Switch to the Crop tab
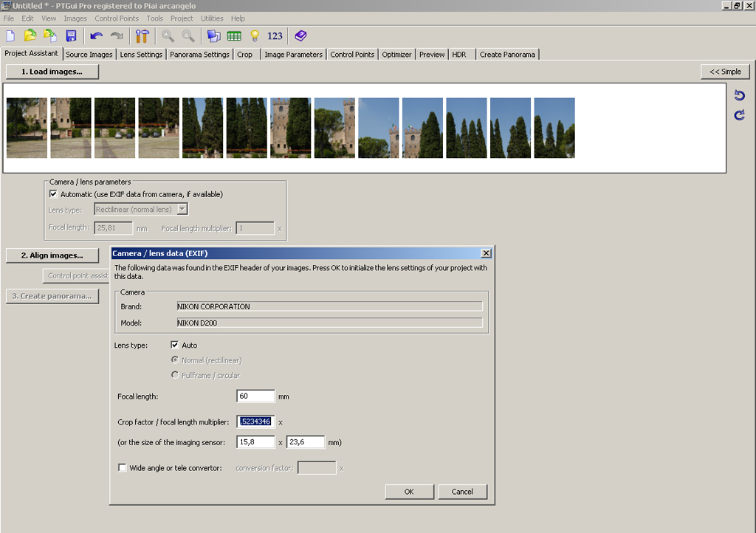Viewport: 756px width, 533px height. click(x=245, y=55)
